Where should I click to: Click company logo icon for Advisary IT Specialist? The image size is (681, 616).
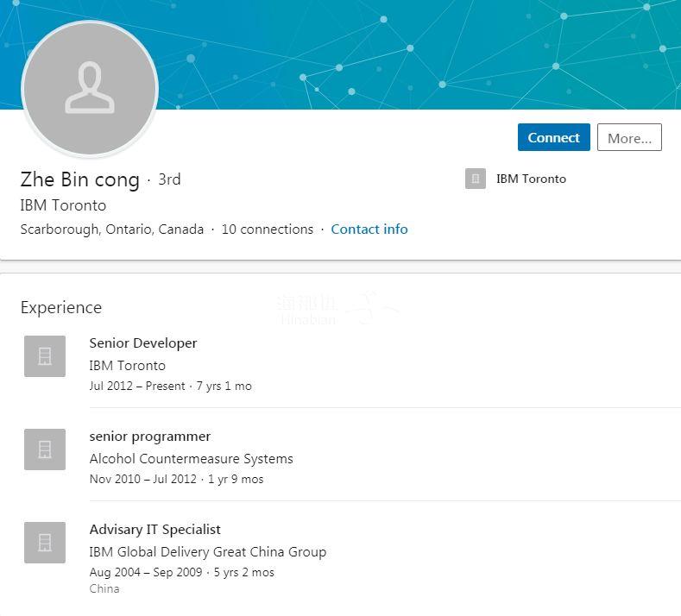tap(45, 543)
